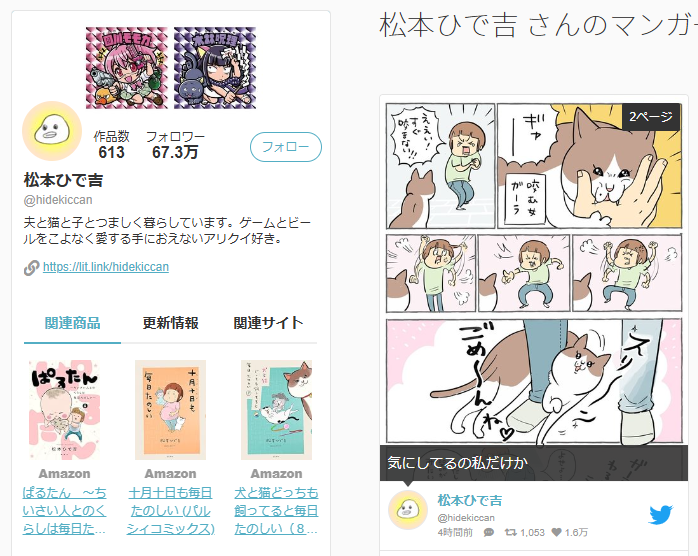This screenshot has width=698, height=556.
Task: Switch to the 関連サイト tab
Action: coord(268,323)
